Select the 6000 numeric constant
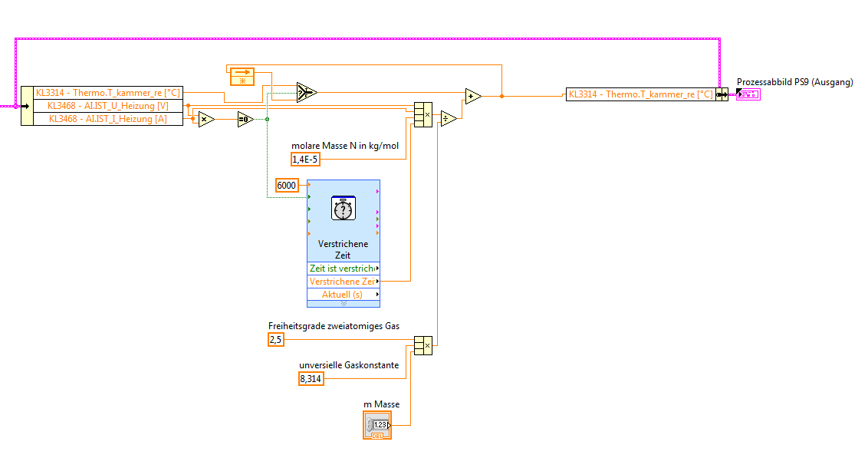The image size is (868, 468). [x=287, y=185]
